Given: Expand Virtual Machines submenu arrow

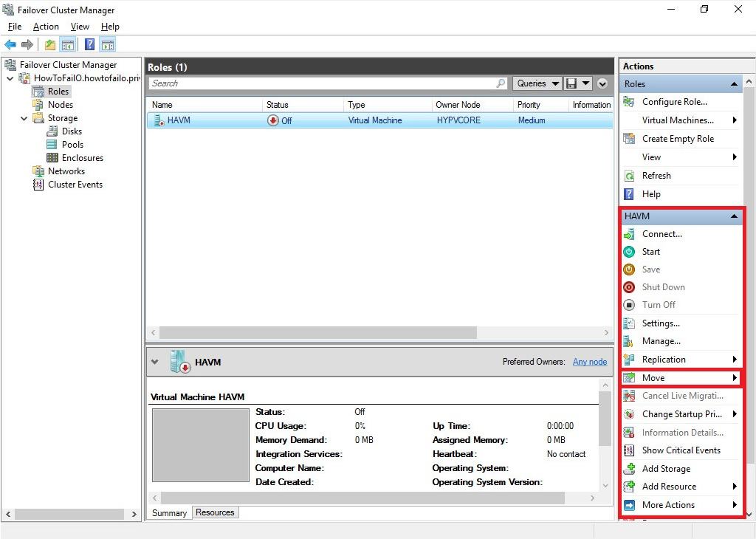Looking at the screenshot, I should tap(735, 120).
